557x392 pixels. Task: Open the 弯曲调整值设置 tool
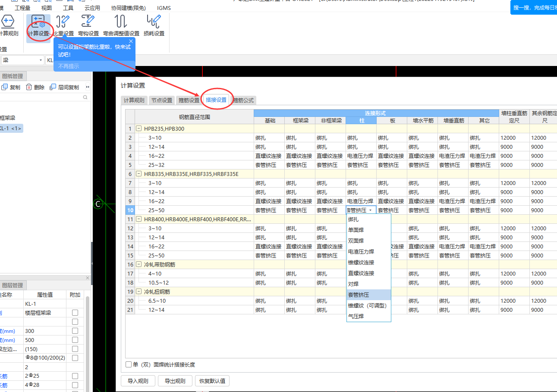(x=121, y=26)
